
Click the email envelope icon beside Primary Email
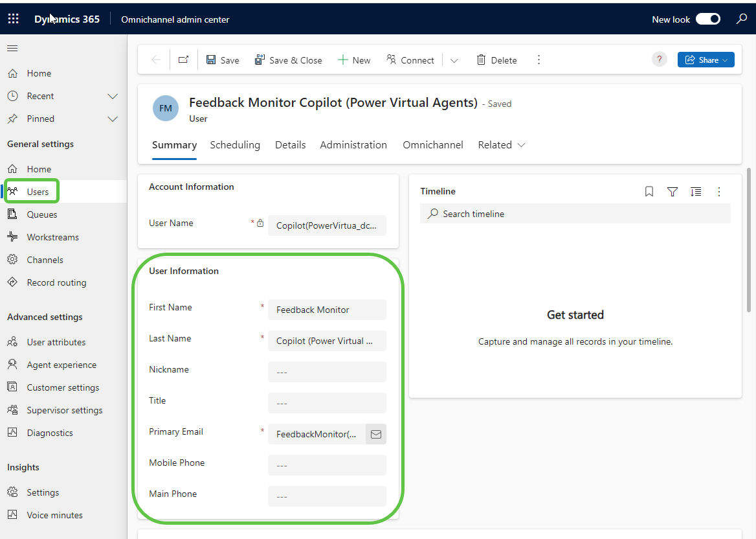pos(375,434)
